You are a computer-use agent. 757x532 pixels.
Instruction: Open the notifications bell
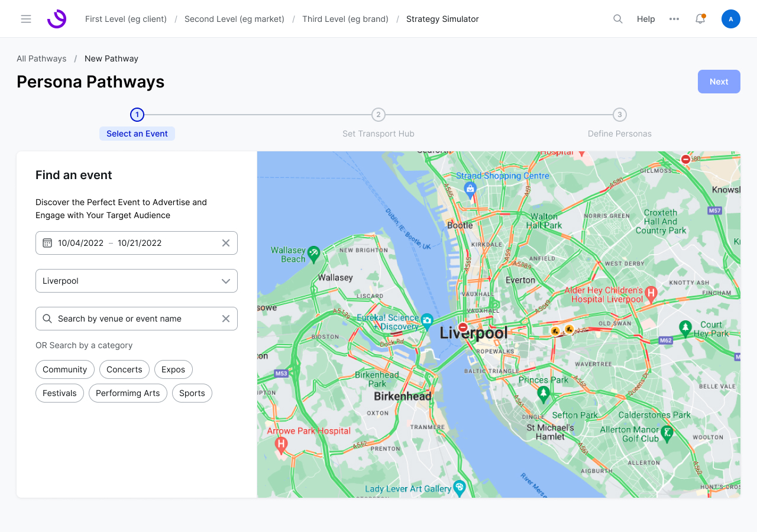coord(700,19)
